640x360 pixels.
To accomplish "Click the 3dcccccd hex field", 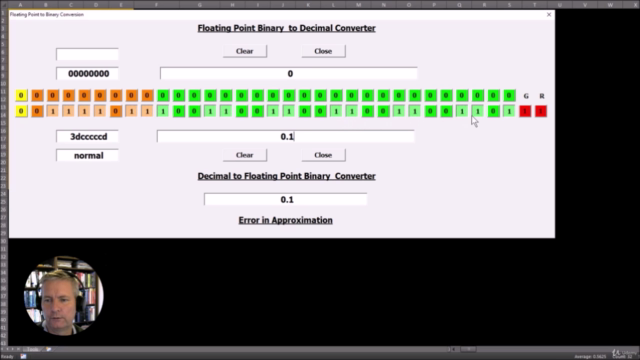I will pyautogui.click(x=87, y=137).
